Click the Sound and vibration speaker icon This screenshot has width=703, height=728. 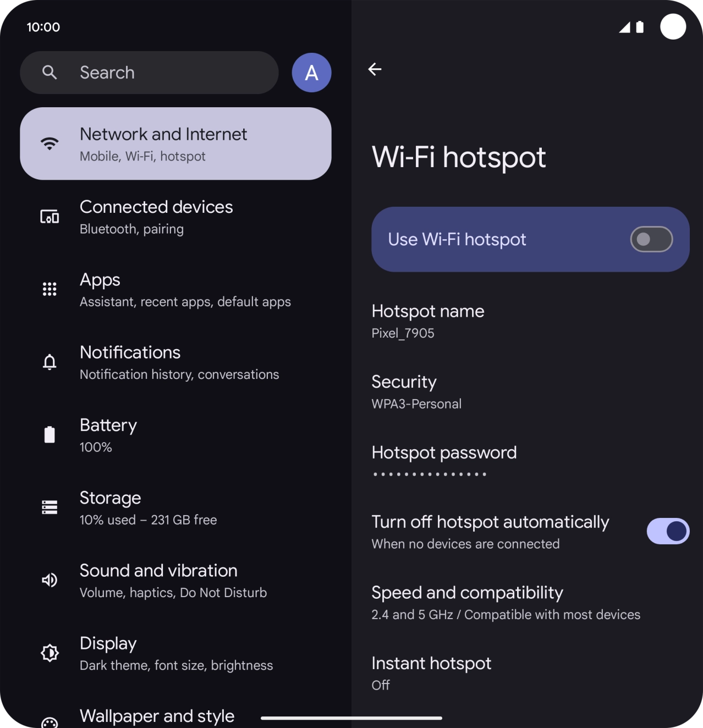(x=49, y=580)
